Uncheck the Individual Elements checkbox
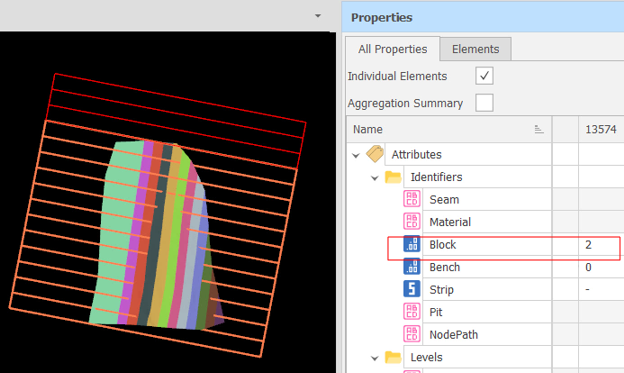Viewport: 624px width, 373px height. click(x=484, y=76)
